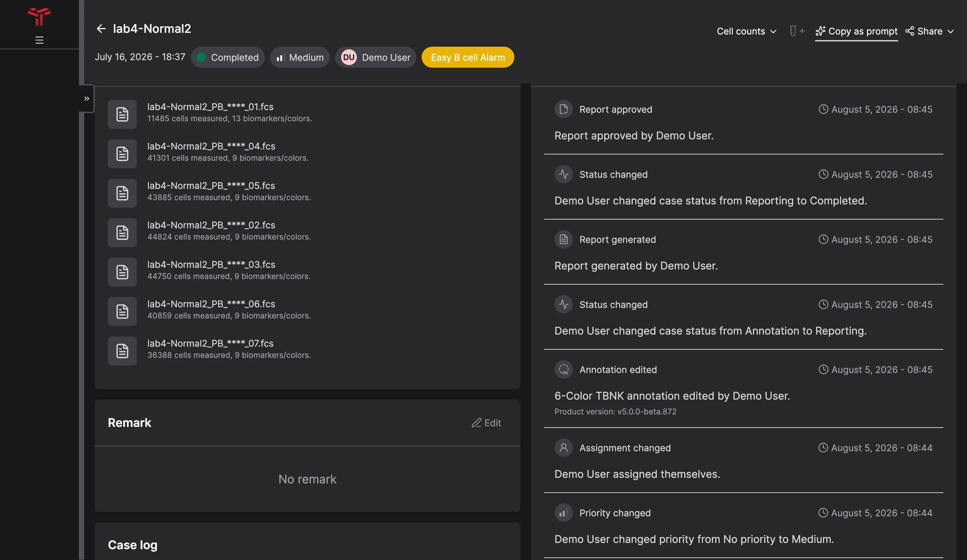Click clock icon beside Priority changed timestamp
The width and height of the screenshot is (967, 560).
pyautogui.click(x=823, y=513)
